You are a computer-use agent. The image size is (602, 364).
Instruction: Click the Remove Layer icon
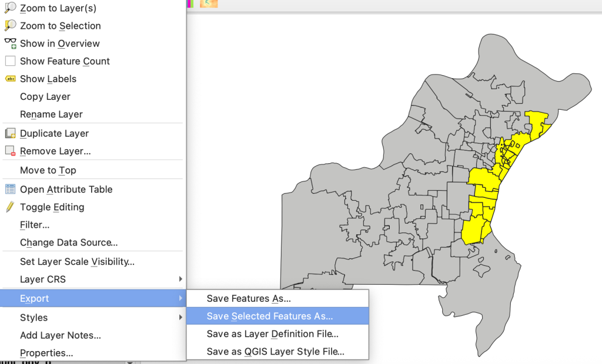click(x=10, y=151)
